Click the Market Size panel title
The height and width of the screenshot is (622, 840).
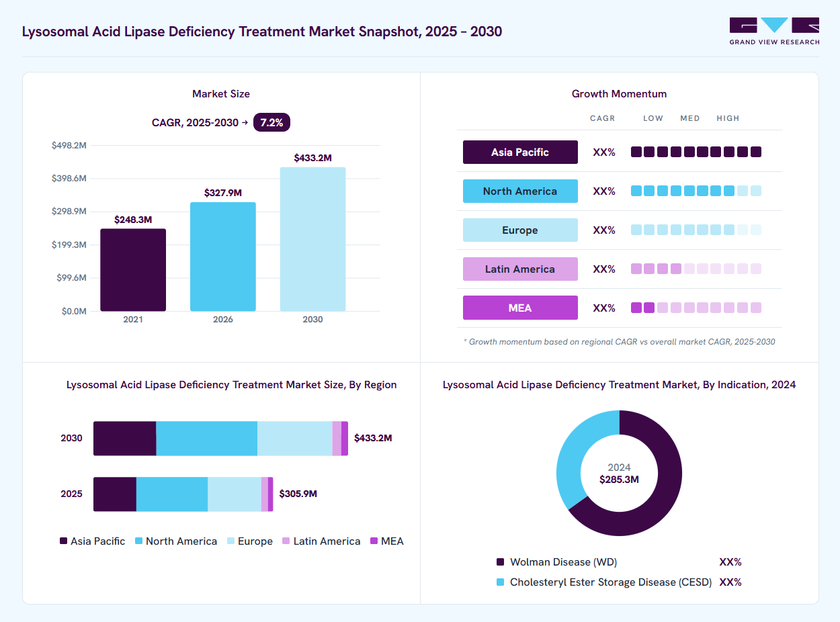click(x=221, y=94)
